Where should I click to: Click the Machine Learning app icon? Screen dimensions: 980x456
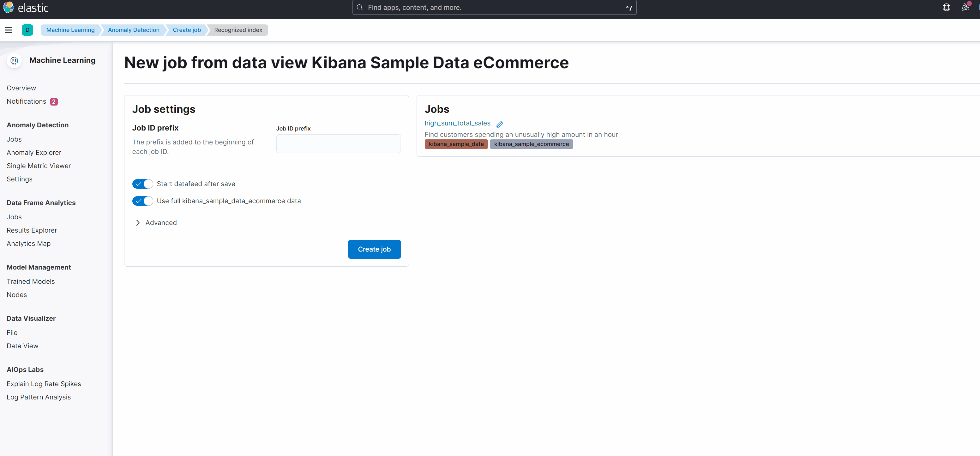coord(14,60)
